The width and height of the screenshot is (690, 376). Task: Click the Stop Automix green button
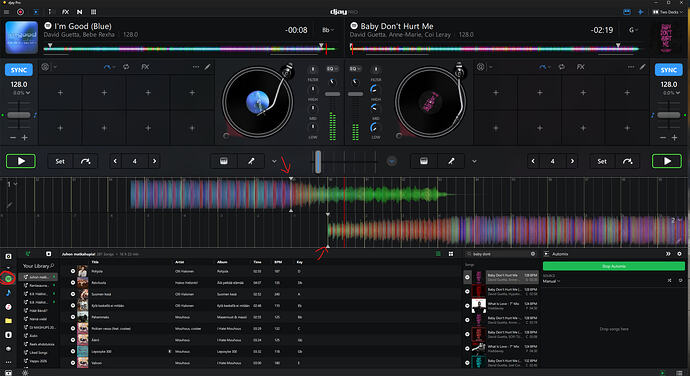click(x=614, y=266)
